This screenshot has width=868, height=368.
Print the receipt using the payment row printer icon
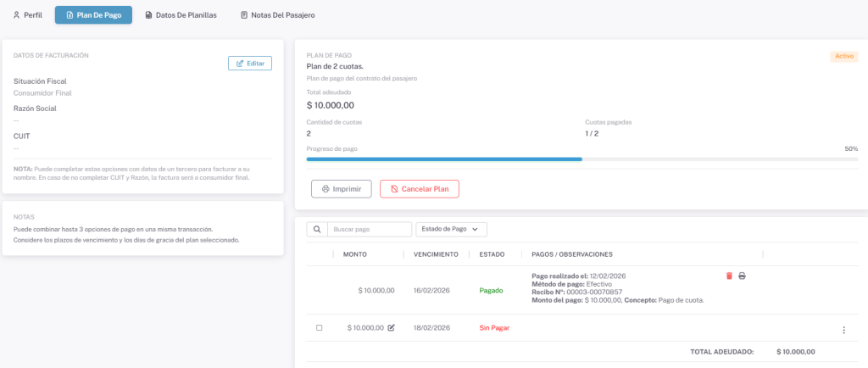click(743, 276)
